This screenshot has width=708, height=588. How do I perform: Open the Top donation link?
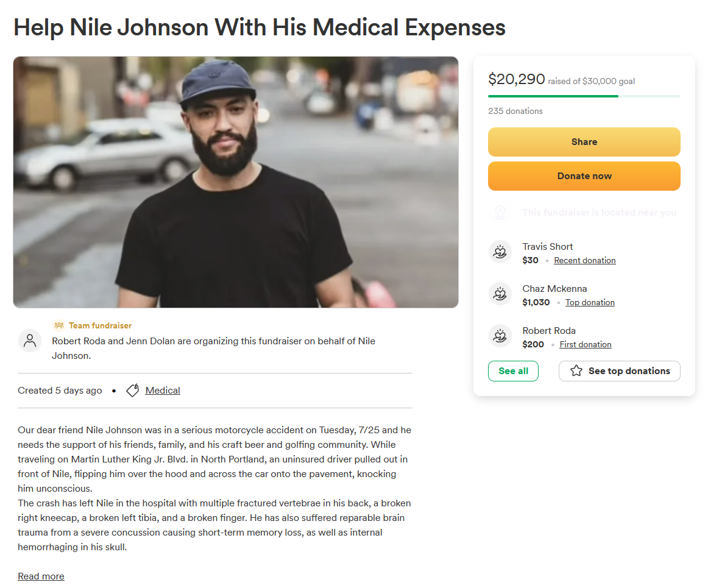(x=590, y=303)
